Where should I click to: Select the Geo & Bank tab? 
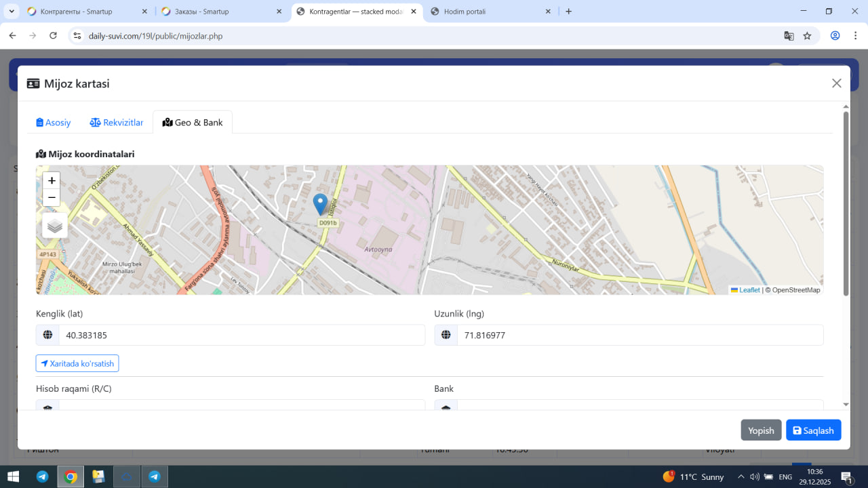pos(193,123)
